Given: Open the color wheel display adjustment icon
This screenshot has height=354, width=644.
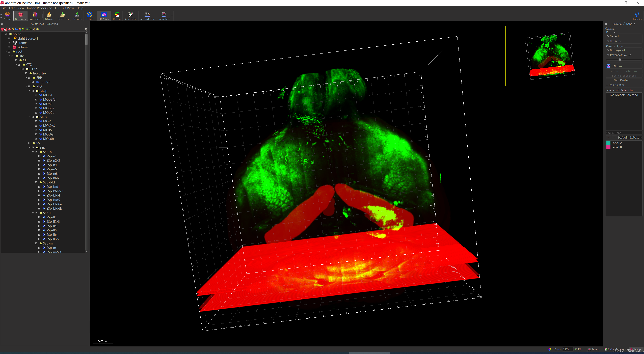Looking at the screenshot, I should [x=550, y=349].
